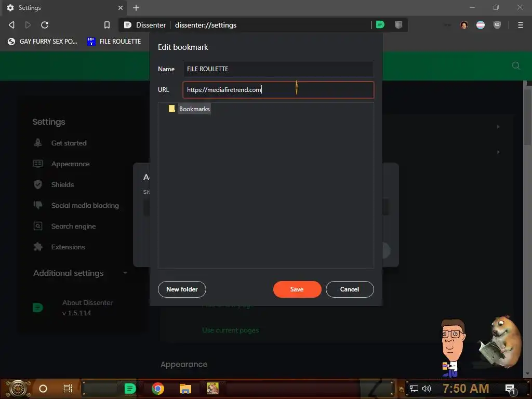Click the New folder button
532x399 pixels.
coord(182,289)
